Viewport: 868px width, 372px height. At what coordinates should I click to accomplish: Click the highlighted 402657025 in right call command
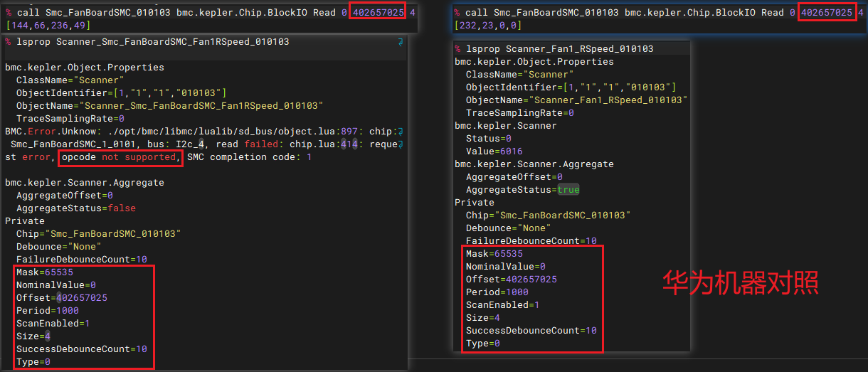[x=826, y=13]
